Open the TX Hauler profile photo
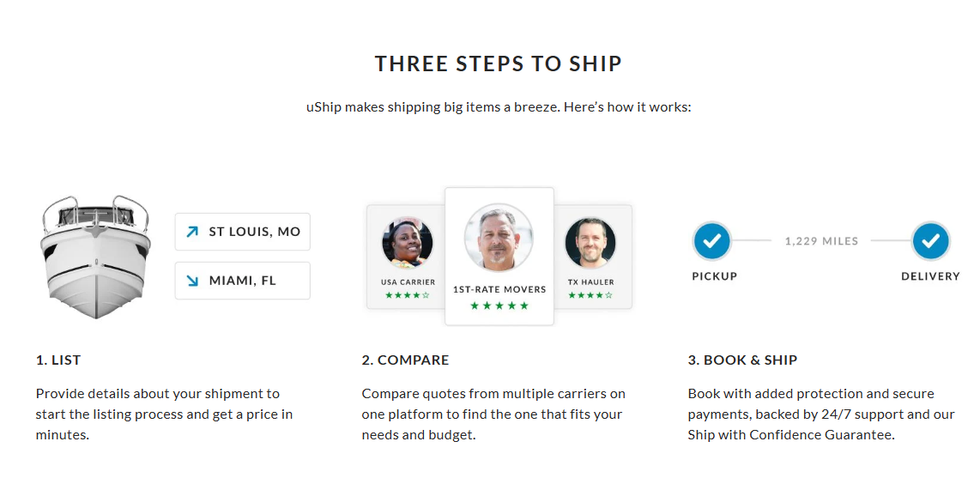This screenshot has width=980, height=490. (x=590, y=243)
